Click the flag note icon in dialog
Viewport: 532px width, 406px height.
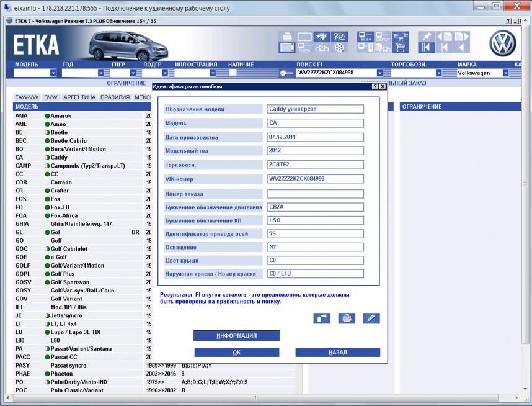(x=322, y=318)
